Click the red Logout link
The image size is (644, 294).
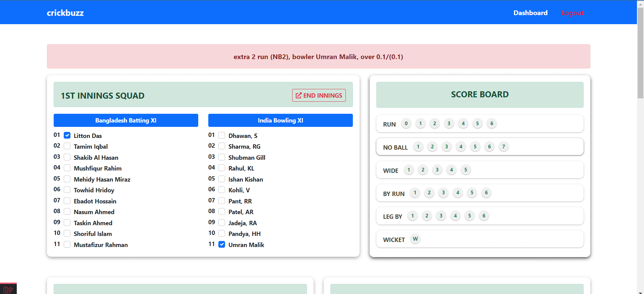pos(572,13)
